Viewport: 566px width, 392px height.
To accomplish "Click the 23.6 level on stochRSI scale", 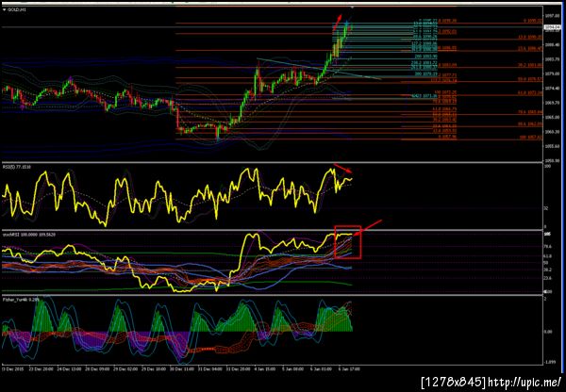I will [548, 278].
